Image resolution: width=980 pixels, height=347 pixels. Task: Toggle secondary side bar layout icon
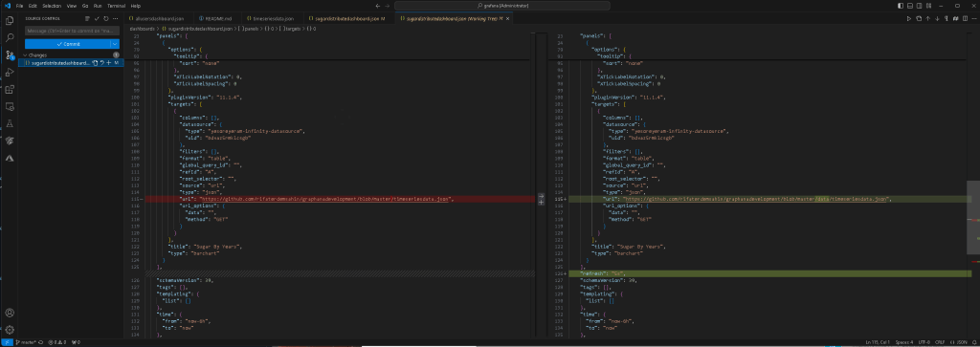919,6
